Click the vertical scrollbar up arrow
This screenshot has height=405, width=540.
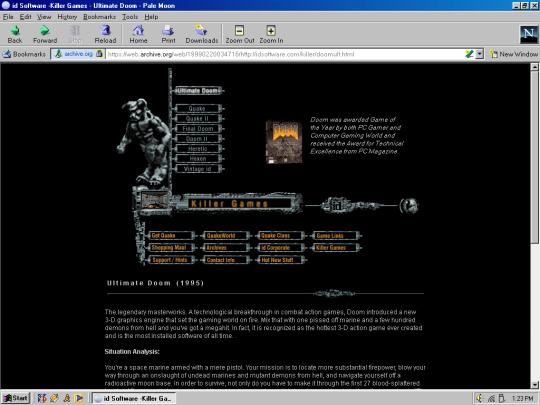click(534, 67)
